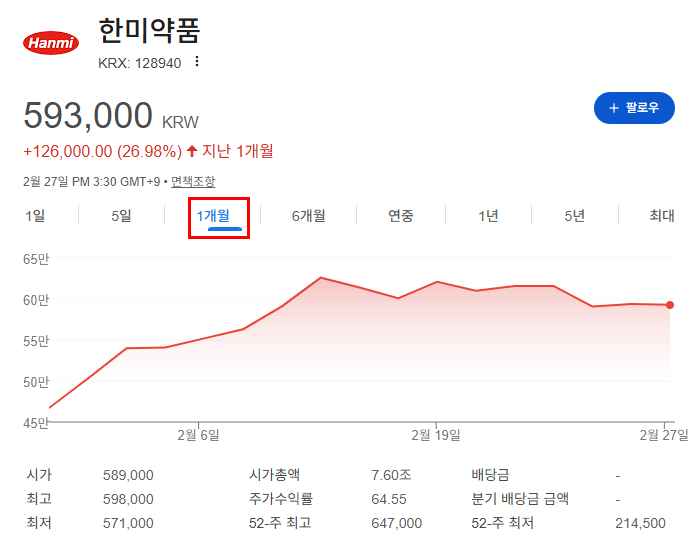This screenshot has height=552, width=691.
Task: Click the 시가총액 value 7.60조
Action: click(391, 475)
